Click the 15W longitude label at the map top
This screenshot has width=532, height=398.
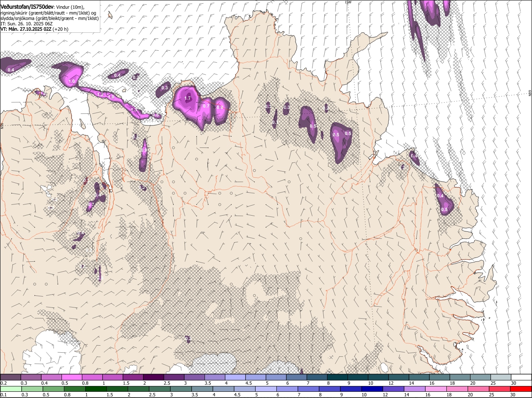(x=348, y=2)
